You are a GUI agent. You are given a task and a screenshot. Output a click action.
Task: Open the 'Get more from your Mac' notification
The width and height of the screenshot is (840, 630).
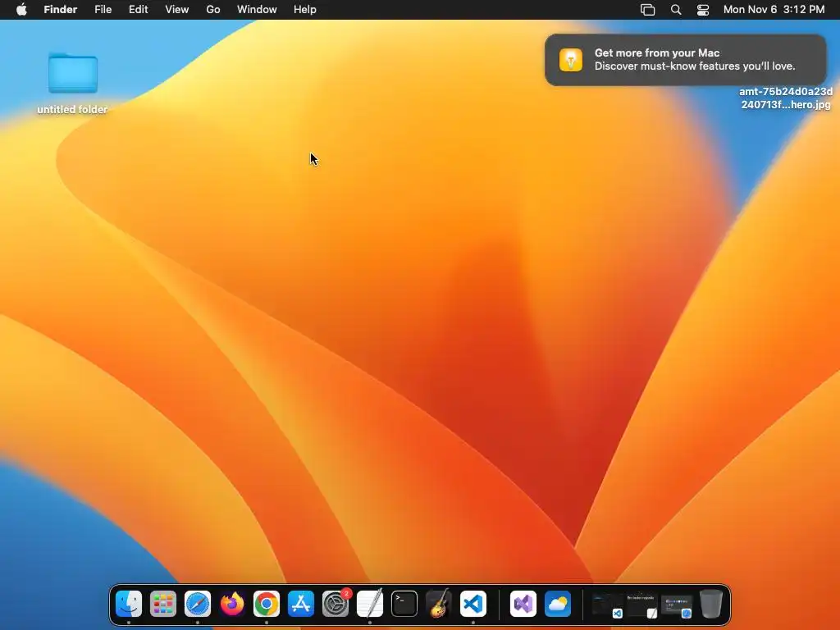[686, 60]
